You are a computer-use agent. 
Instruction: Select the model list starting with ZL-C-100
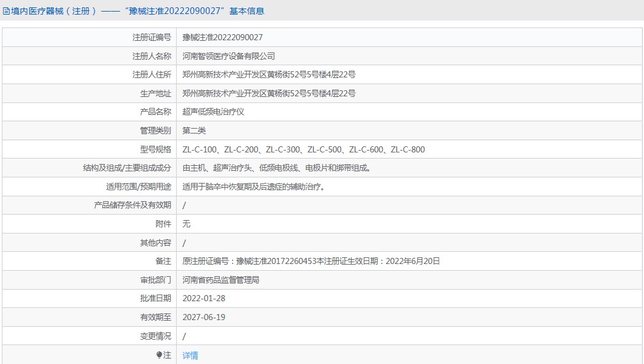(303, 149)
